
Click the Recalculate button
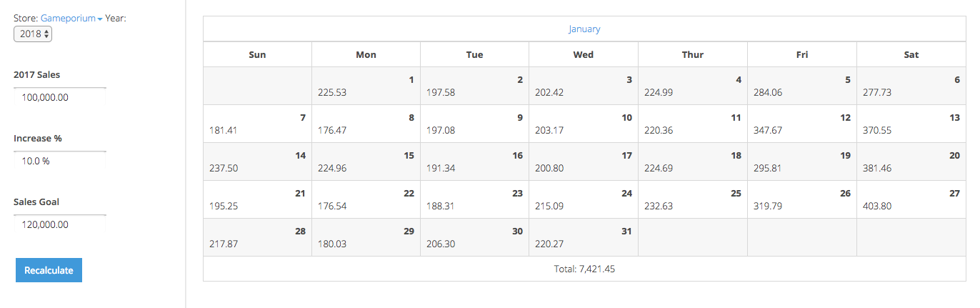coord(49,270)
